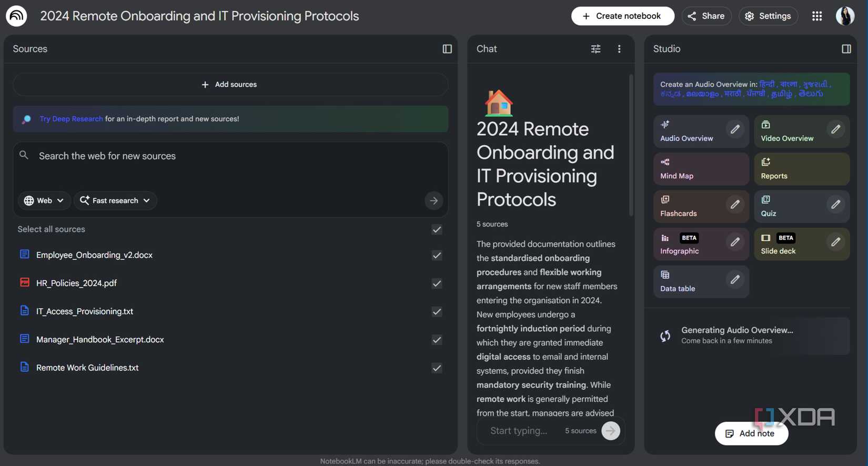Collapse the Sources panel
The height and width of the screenshot is (466, 868).
click(x=447, y=49)
